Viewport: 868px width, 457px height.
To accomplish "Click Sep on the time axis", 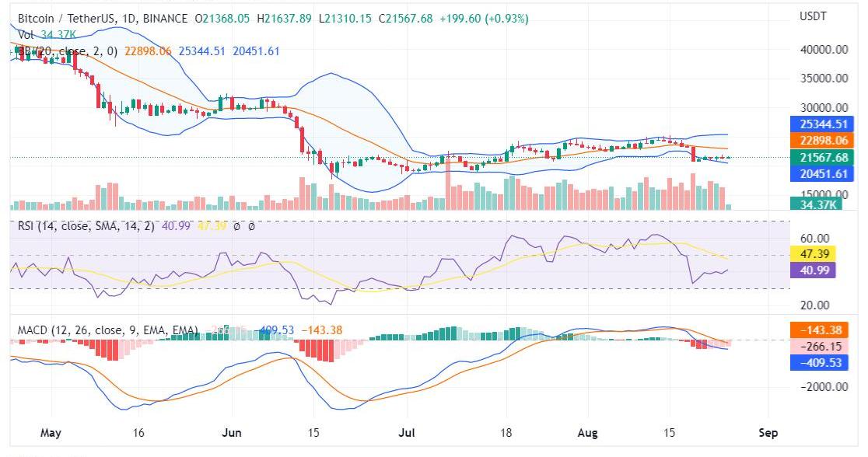I will coord(768,432).
